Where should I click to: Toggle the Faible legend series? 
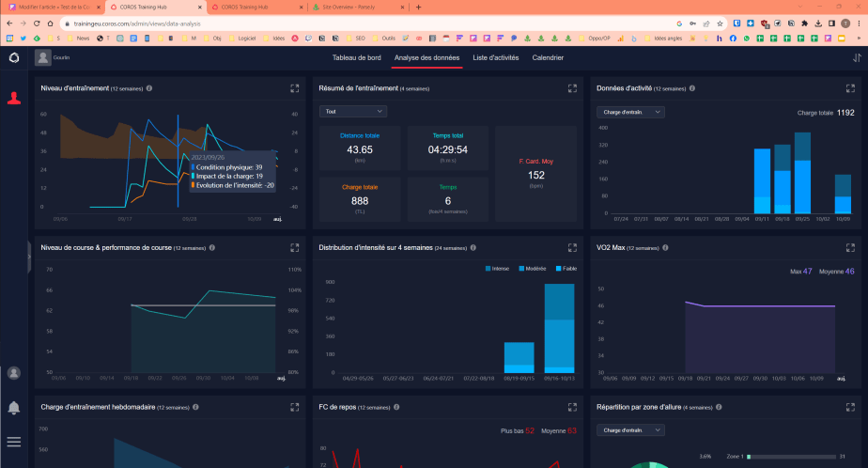tap(566, 269)
